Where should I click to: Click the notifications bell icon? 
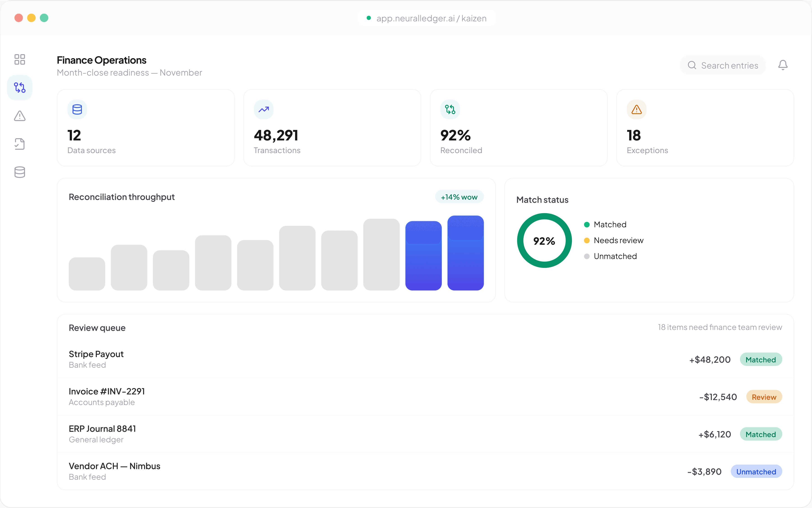point(783,65)
